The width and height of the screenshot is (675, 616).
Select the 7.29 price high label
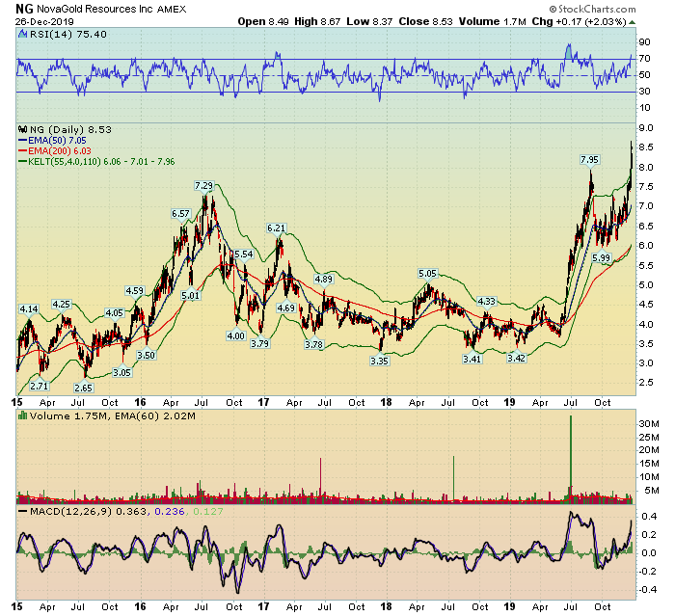[x=203, y=185]
